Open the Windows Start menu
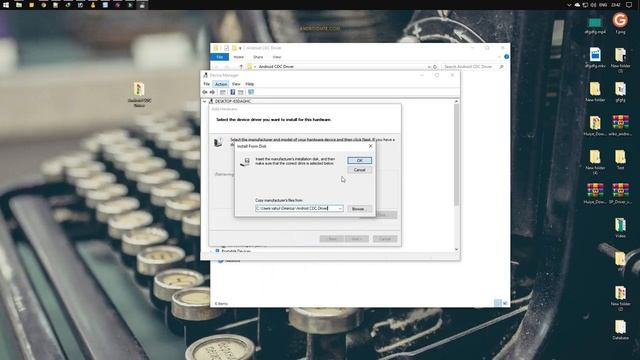640x360 pixels. (x=6, y=5)
